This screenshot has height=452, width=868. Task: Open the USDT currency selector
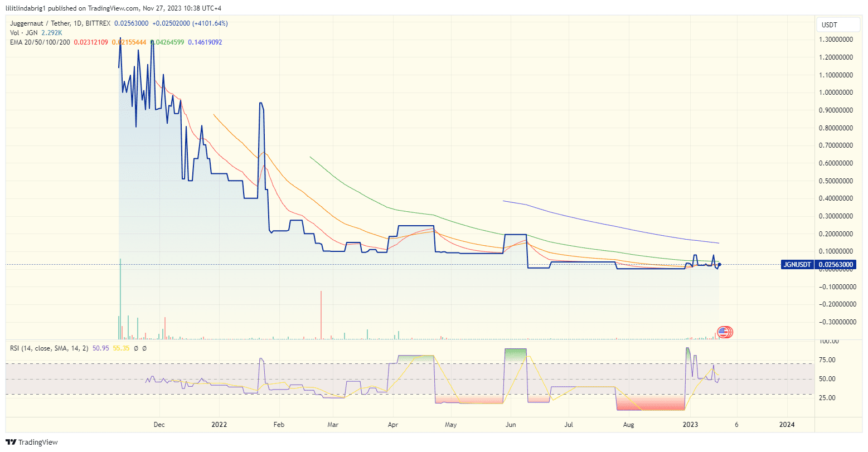[x=837, y=25]
